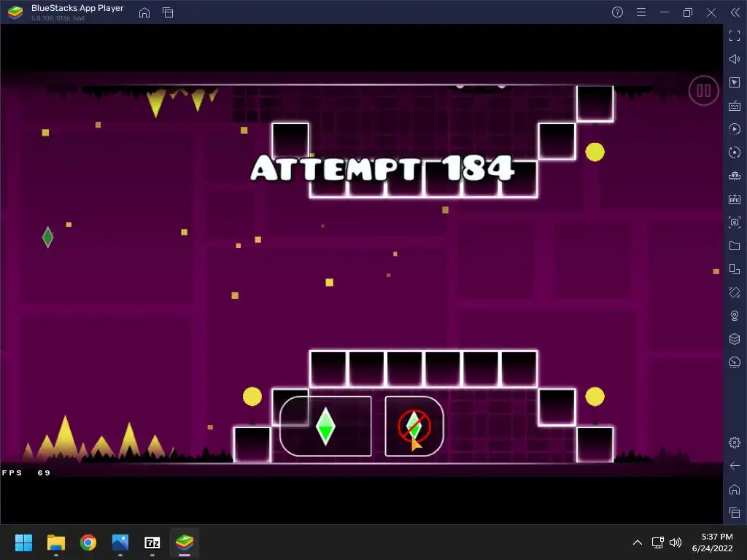Open BlueStacks help question mark
The image size is (747, 560).
click(x=617, y=12)
